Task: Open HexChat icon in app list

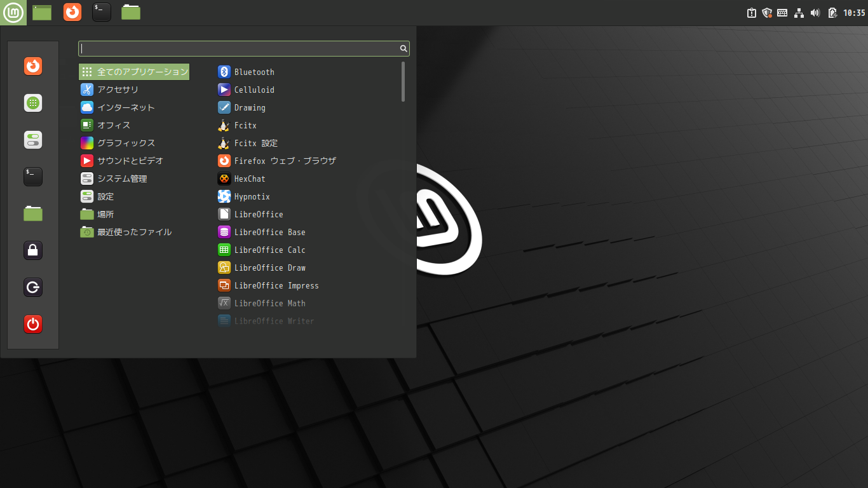Action: point(224,179)
